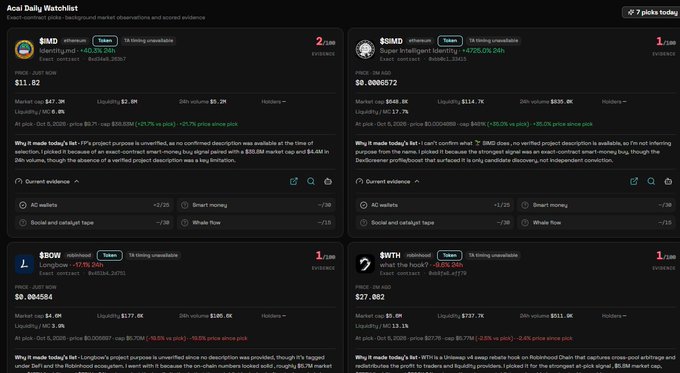Viewport: 680px width, 373px height.
Task: Expand Whale flow row on $SIMD card
Action: click(x=596, y=222)
